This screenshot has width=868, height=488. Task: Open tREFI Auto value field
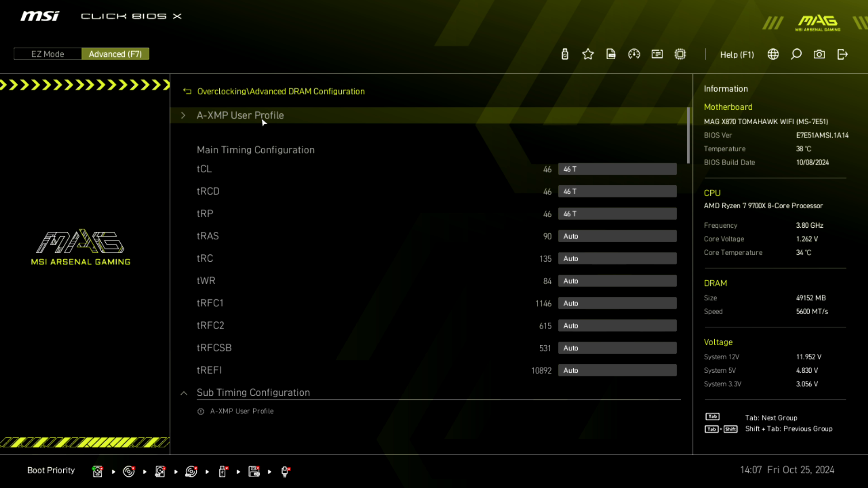point(617,370)
